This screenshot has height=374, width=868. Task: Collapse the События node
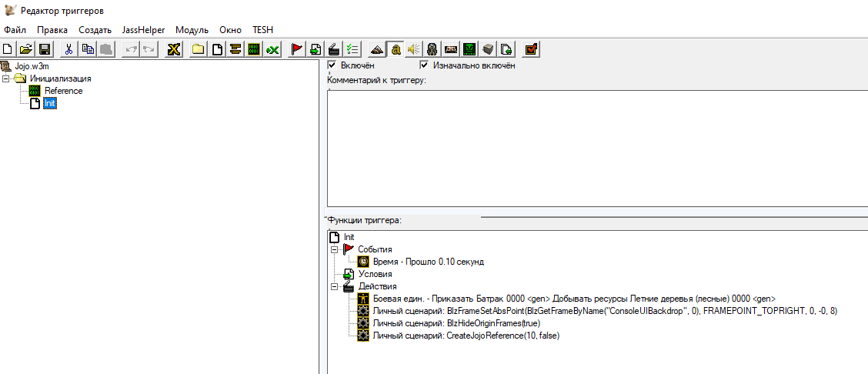(x=334, y=249)
